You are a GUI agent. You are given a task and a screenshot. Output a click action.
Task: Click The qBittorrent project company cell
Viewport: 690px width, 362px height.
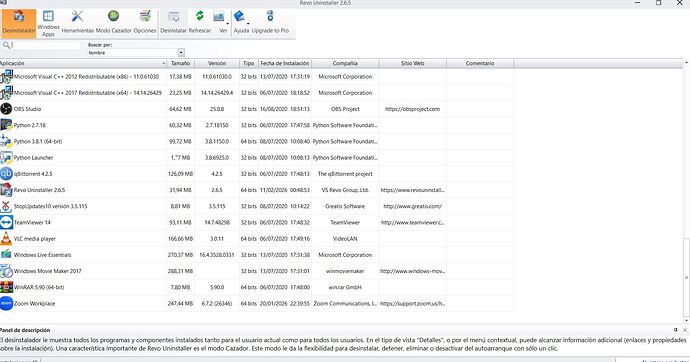(345, 174)
